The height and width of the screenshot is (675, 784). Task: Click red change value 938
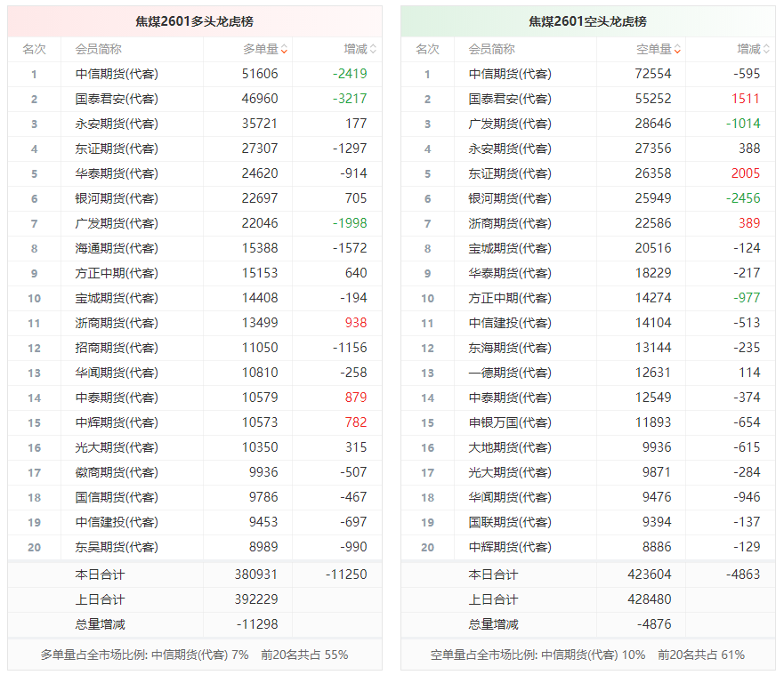tap(356, 323)
